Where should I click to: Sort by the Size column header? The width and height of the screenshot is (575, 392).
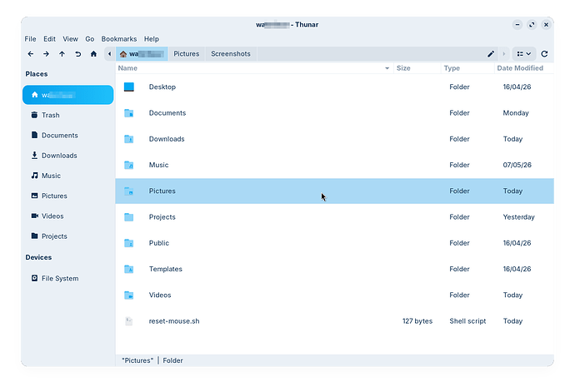click(417, 68)
